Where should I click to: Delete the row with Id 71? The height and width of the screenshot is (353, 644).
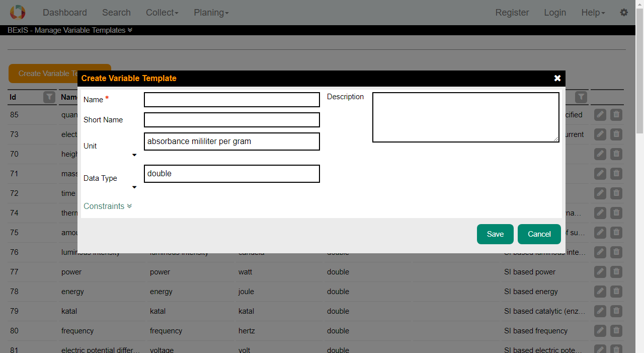[x=616, y=174]
